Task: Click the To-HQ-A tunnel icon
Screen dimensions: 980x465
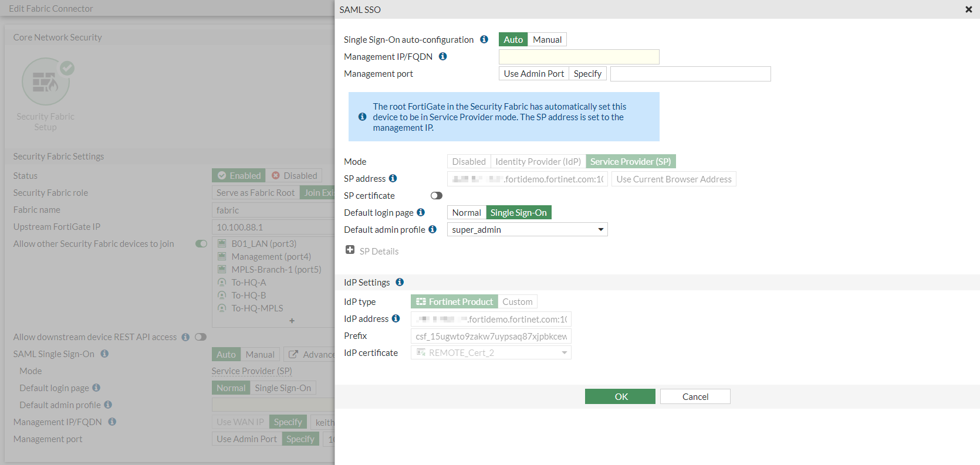Action: tap(222, 282)
